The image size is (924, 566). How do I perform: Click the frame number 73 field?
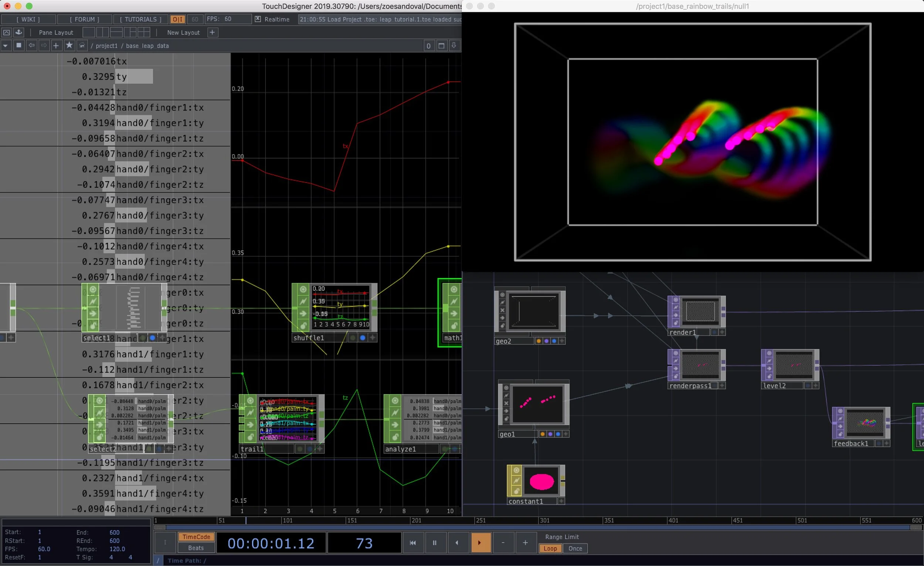(x=364, y=543)
